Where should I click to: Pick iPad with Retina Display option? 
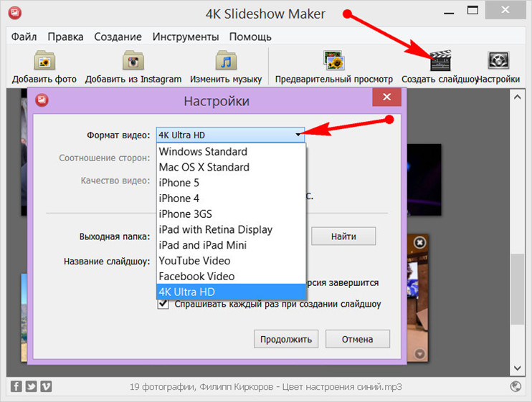231,229
